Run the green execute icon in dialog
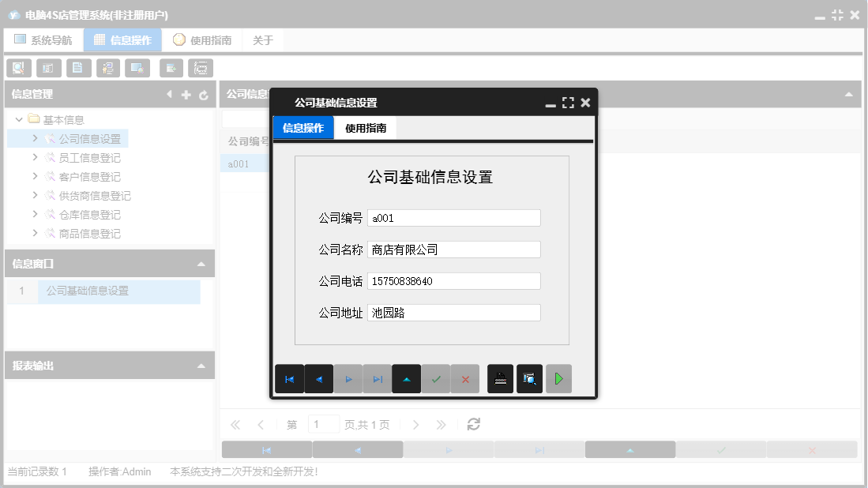 click(x=558, y=378)
